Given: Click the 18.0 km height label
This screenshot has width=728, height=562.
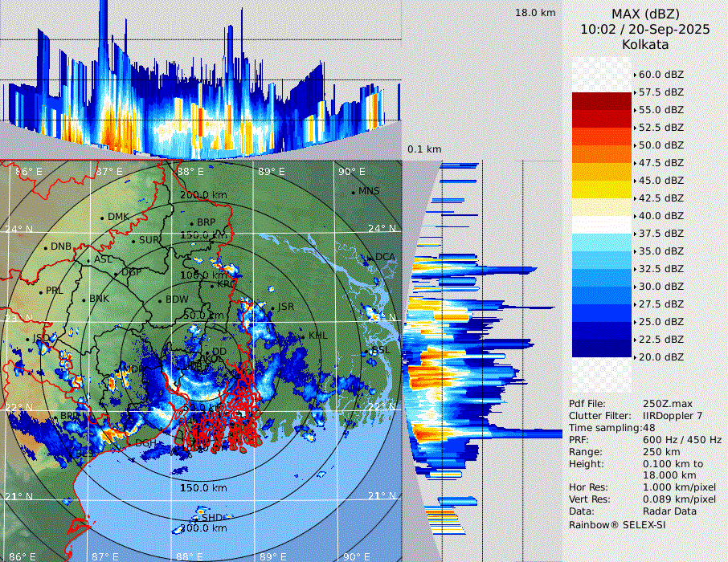Looking at the screenshot, I should click(x=535, y=13).
